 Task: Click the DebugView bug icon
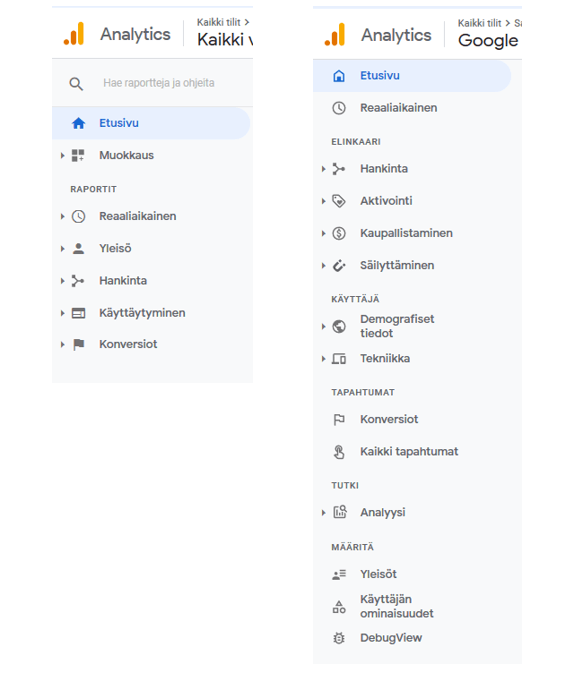pyautogui.click(x=339, y=638)
